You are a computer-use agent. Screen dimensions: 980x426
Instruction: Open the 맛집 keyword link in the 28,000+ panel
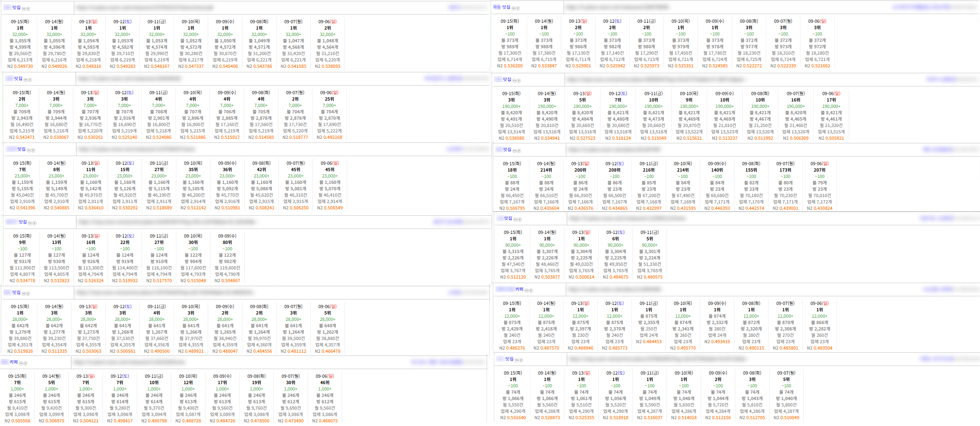tap(16, 293)
